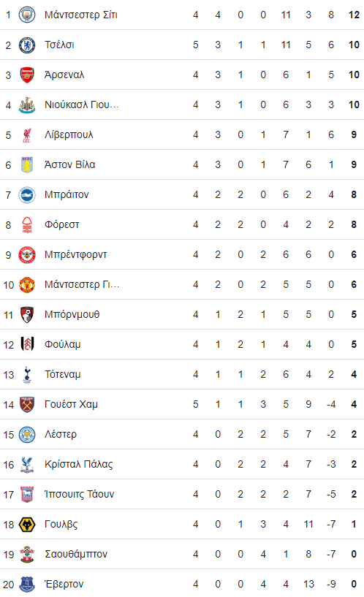This screenshot has height=597, width=364.
Task: Click the Σαουθάμπτον team name
Action: pyautogui.click(x=76, y=555)
